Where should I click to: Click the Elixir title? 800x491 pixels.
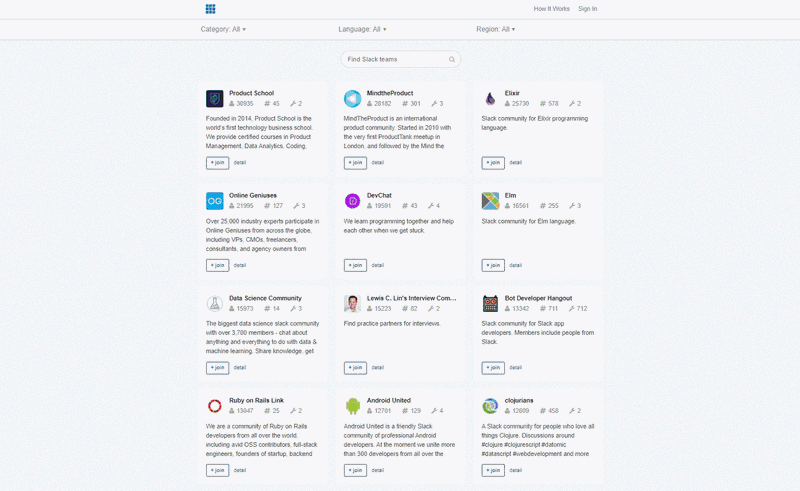tap(512, 93)
